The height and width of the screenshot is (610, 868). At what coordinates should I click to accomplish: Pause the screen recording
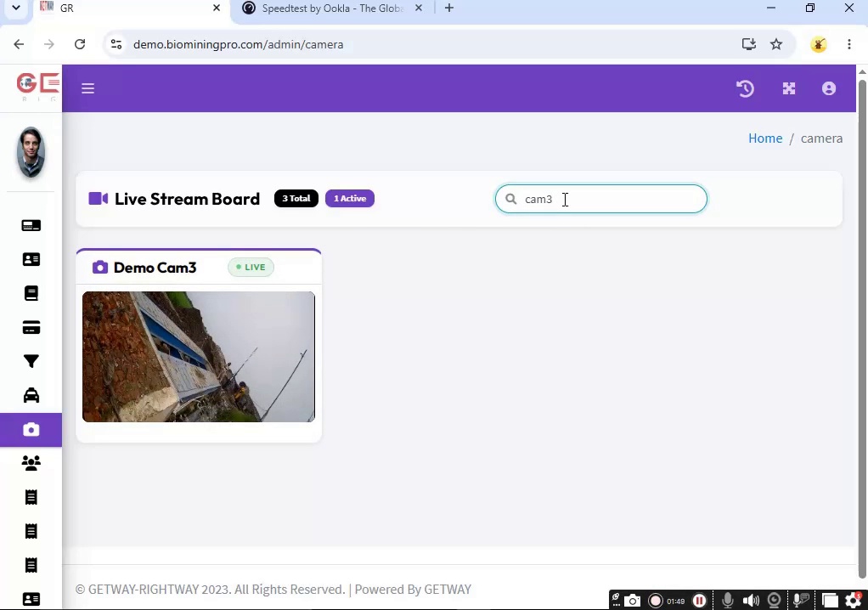[x=699, y=601]
